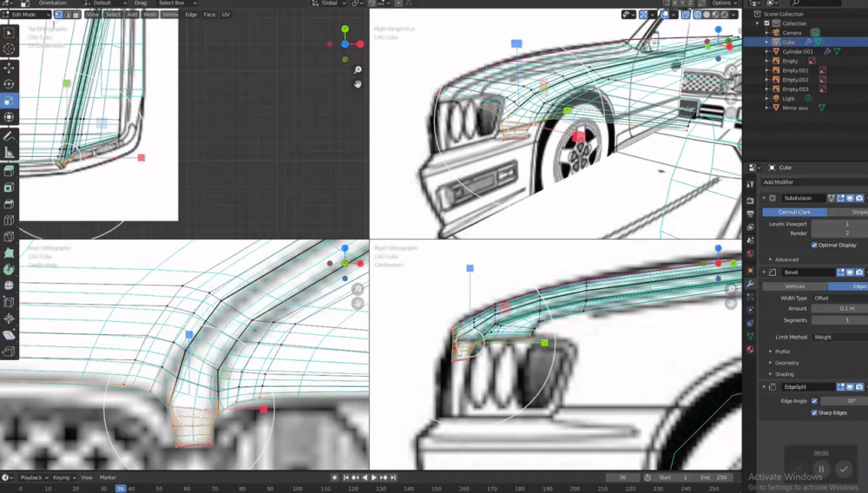Open the View menu in viewport header
This screenshot has height=493, width=868.
93,15
